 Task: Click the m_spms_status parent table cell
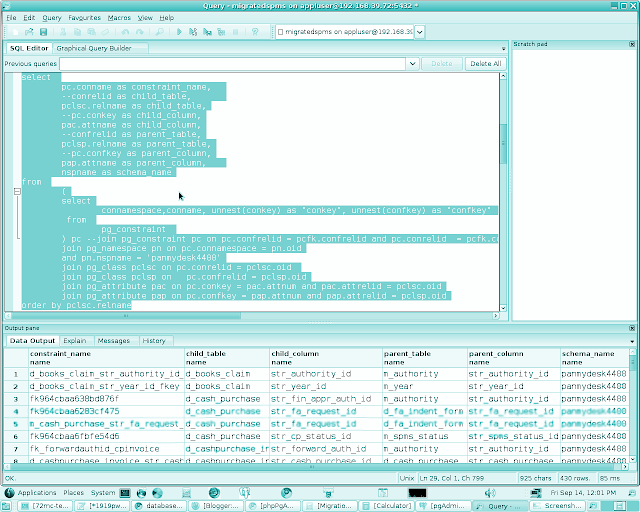pyautogui.click(x=425, y=436)
